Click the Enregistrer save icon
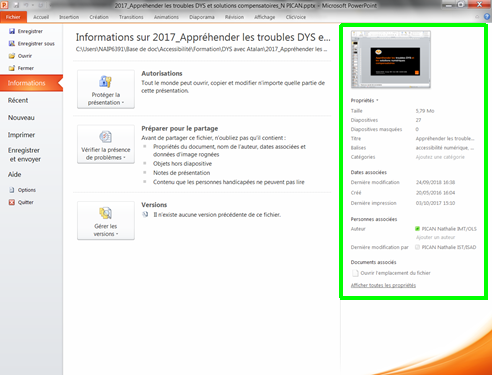This screenshot has height=375, width=492. [12, 31]
